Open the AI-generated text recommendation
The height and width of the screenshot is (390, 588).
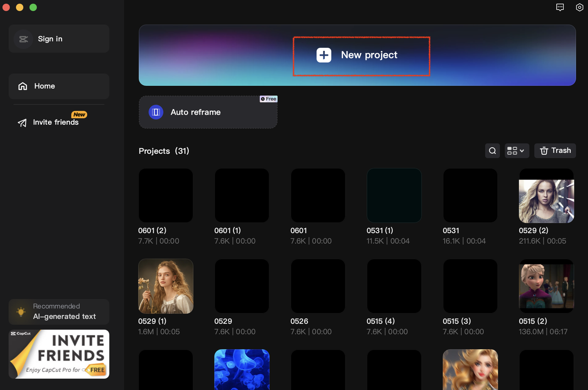tap(58, 312)
